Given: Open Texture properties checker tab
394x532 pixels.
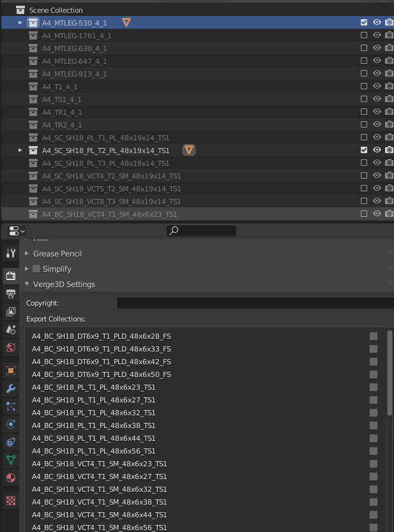Looking at the screenshot, I should [x=11, y=501].
